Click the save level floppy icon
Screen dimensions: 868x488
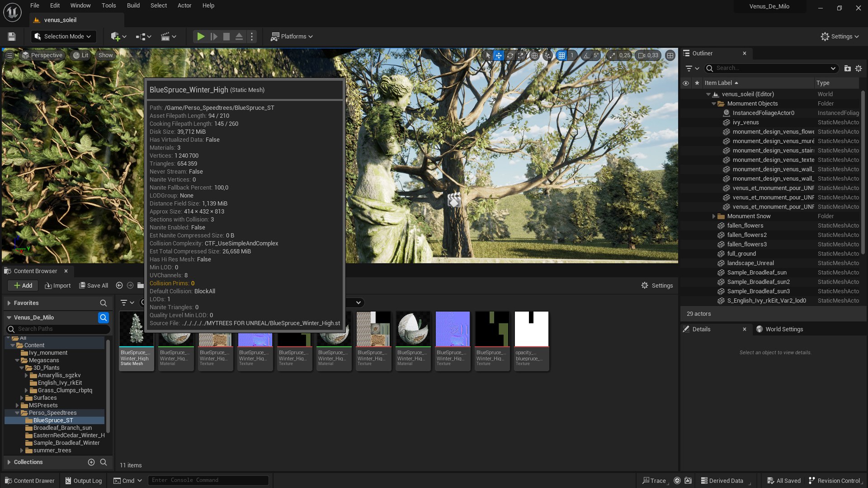(x=12, y=37)
